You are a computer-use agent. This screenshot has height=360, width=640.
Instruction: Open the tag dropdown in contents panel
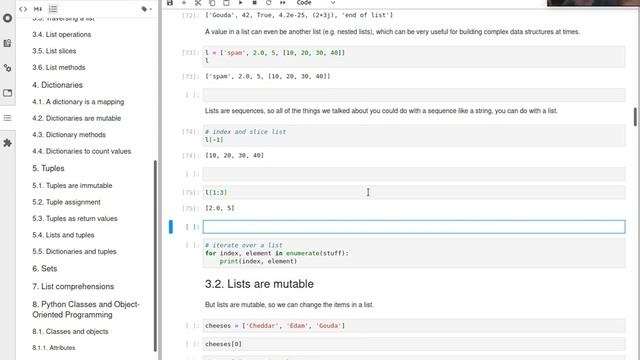[147, 9]
